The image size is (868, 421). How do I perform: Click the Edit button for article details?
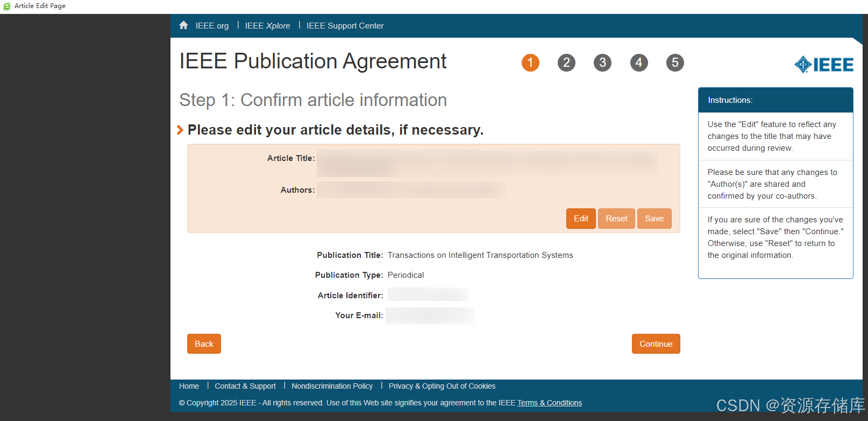click(581, 219)
